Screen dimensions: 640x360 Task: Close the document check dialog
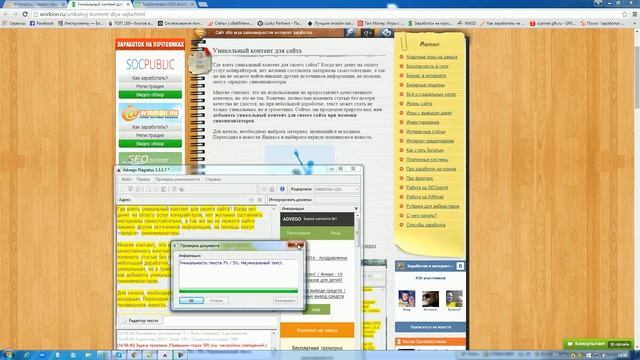(x=296, y=245)
